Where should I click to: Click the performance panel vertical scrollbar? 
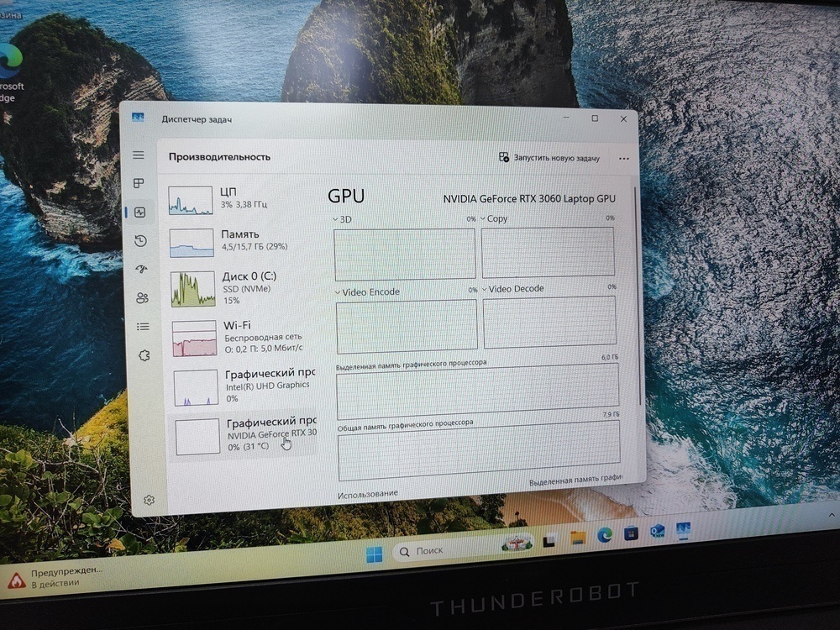[638, 297]
